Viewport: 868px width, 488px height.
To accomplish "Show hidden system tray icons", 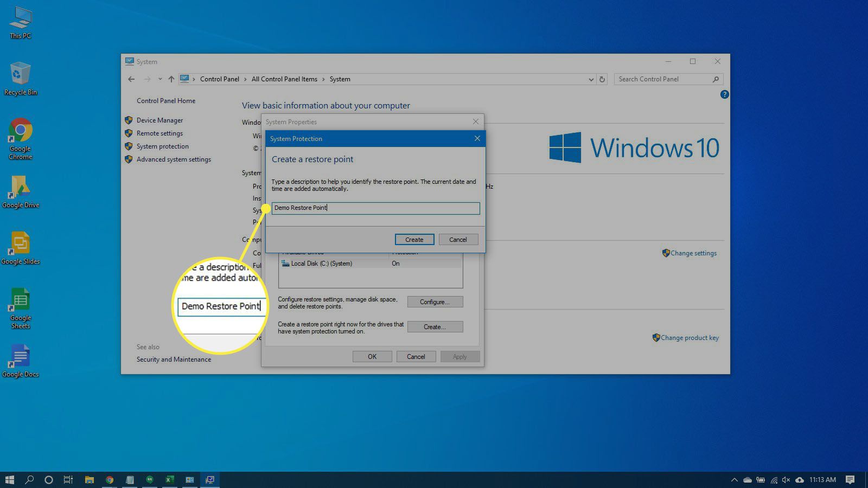I will coord(734,479).
